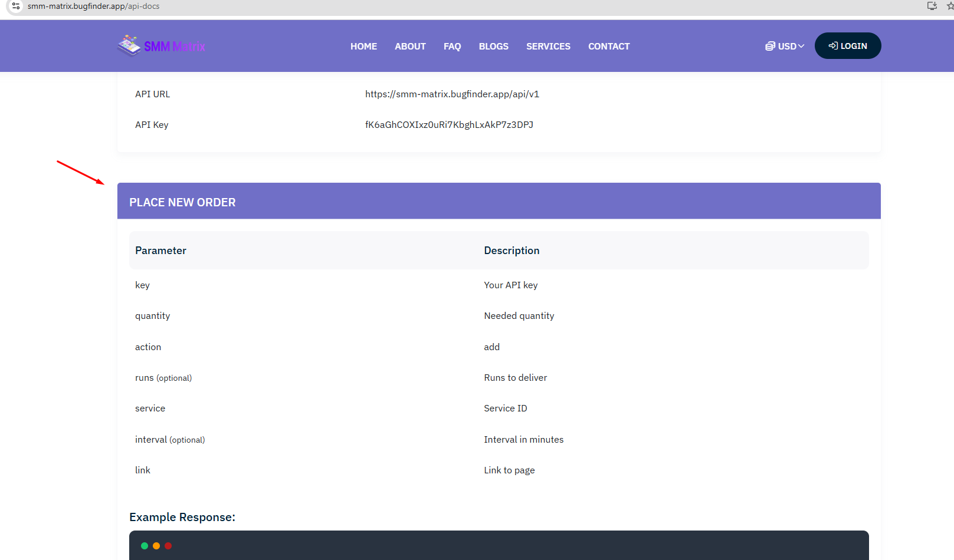Bookmark page with the star icon
The height and width of the screenshot is (560, 954).
click(x=950, y=6)
